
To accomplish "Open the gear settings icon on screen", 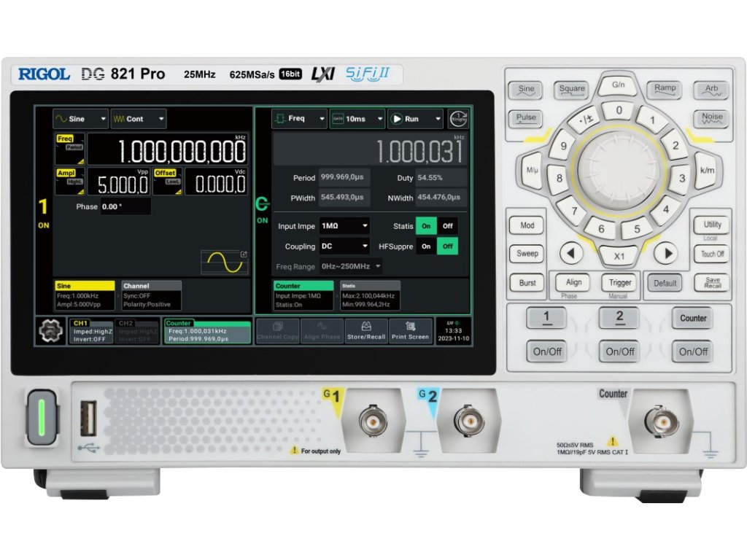I will pyautogui.click(x=50, y=330).
